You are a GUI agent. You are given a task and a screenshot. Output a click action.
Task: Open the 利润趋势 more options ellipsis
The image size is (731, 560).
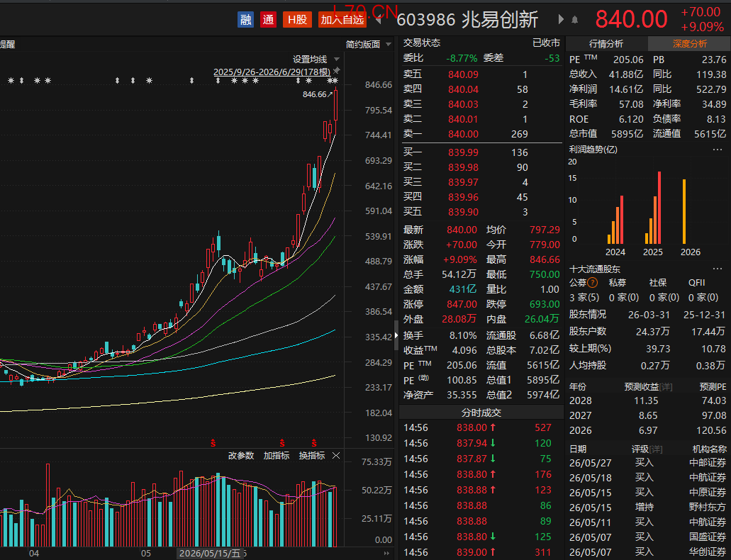click(x=718, y=150)
